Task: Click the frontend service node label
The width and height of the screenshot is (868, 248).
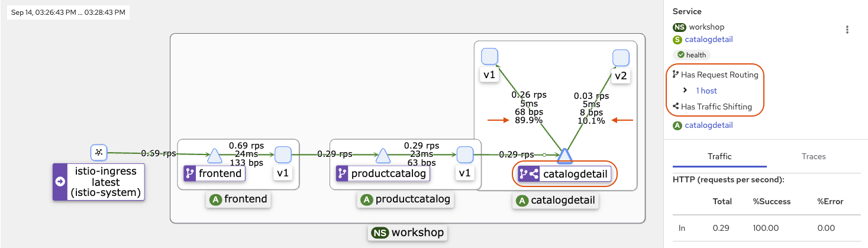Action: tap(220, 174)
